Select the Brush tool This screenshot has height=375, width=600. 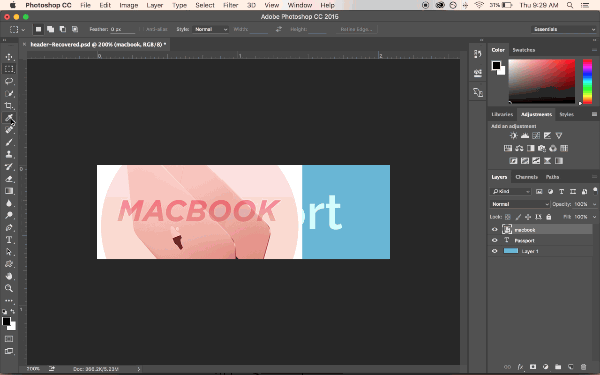(9, 142)
